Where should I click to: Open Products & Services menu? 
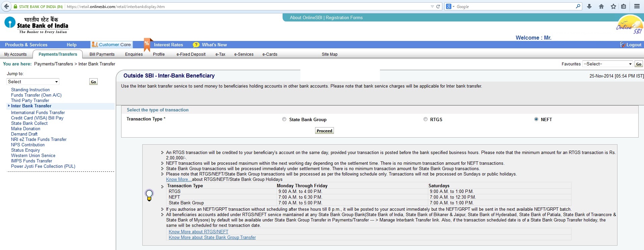(x=26, y=45)
